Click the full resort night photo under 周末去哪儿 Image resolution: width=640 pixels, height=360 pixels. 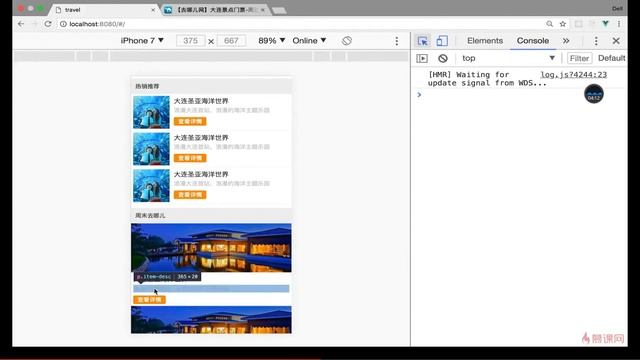point(211,248)
